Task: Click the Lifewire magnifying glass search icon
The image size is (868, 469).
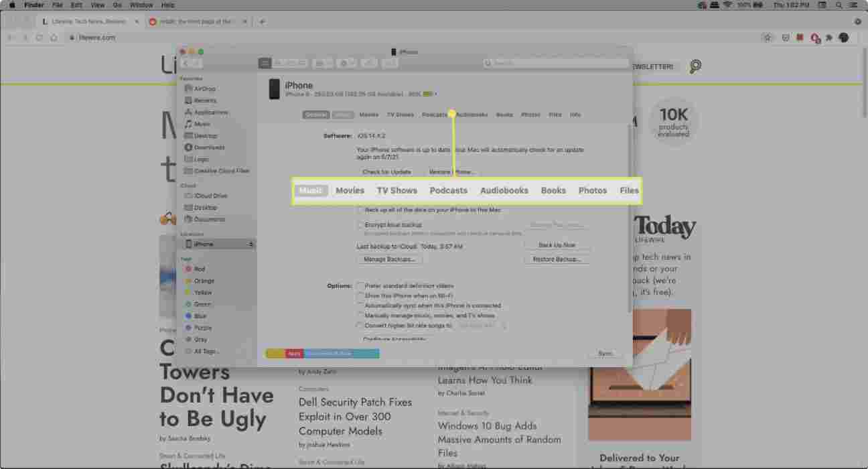Action: [695, 66]
